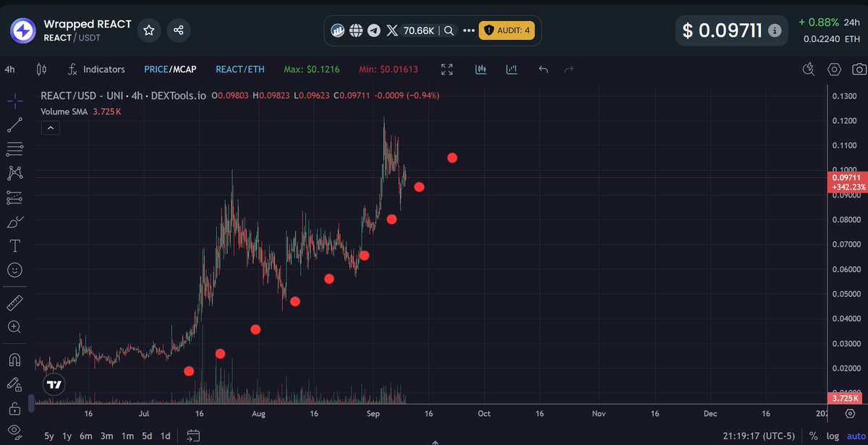Select the trend line drawing tool
Screen dimensions: 868x445
pos(14,125)
